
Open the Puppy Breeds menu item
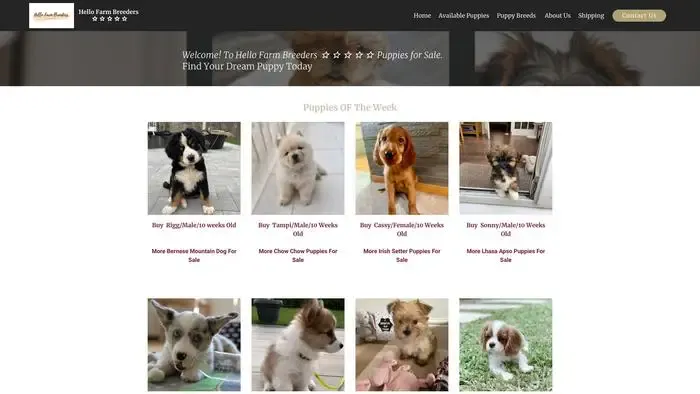(516, 16)
